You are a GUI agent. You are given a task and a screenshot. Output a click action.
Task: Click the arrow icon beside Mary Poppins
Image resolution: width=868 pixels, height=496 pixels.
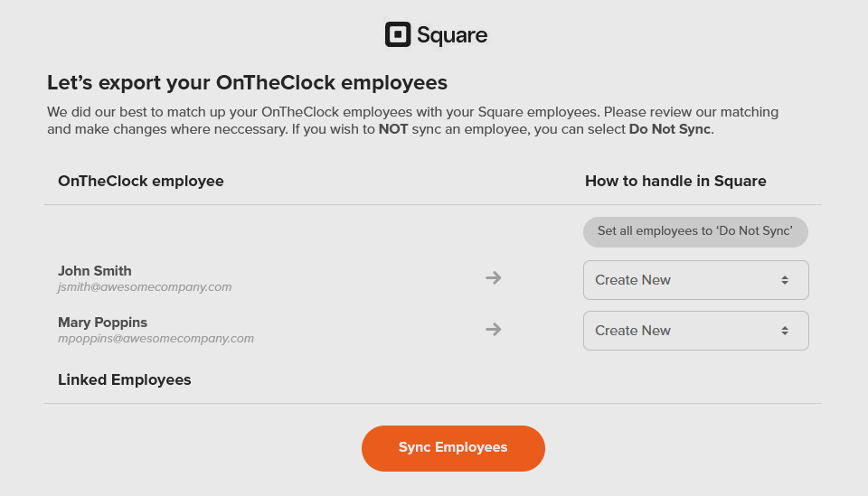click(x=493, y=329)
